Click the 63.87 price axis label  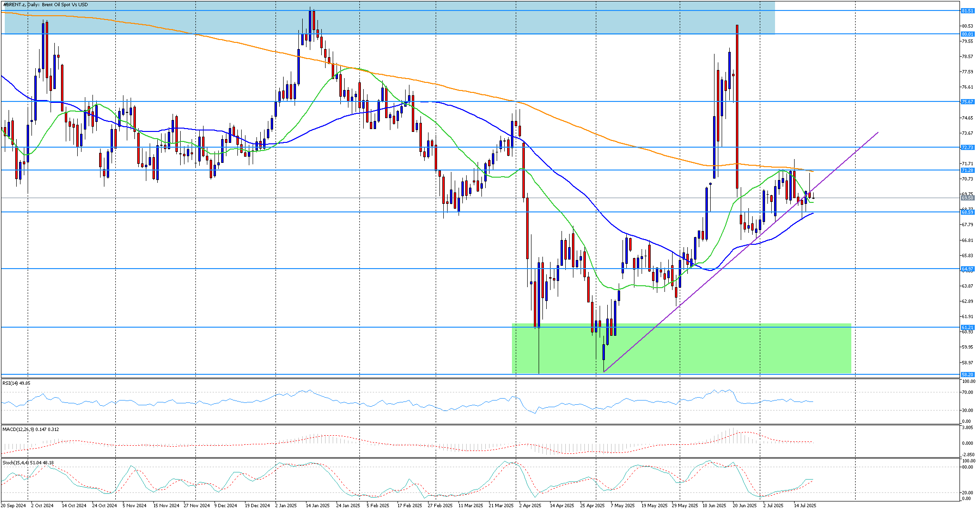(967, 286)
